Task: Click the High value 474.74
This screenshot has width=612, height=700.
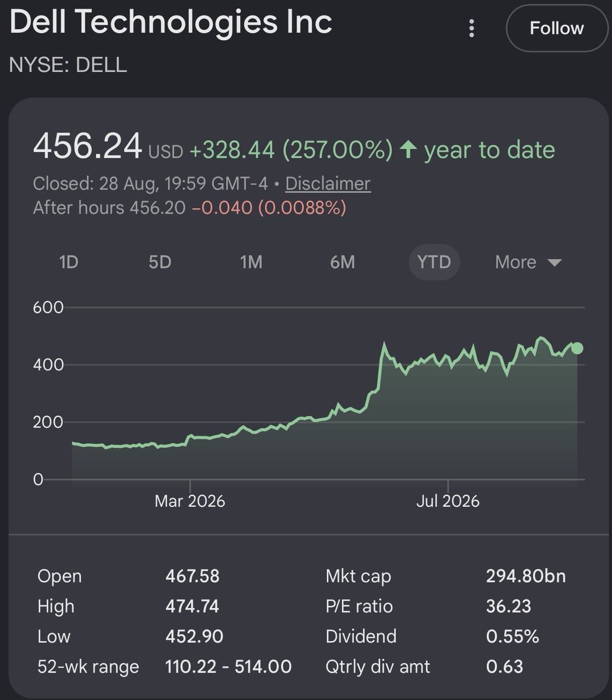Action: point(192,607)
